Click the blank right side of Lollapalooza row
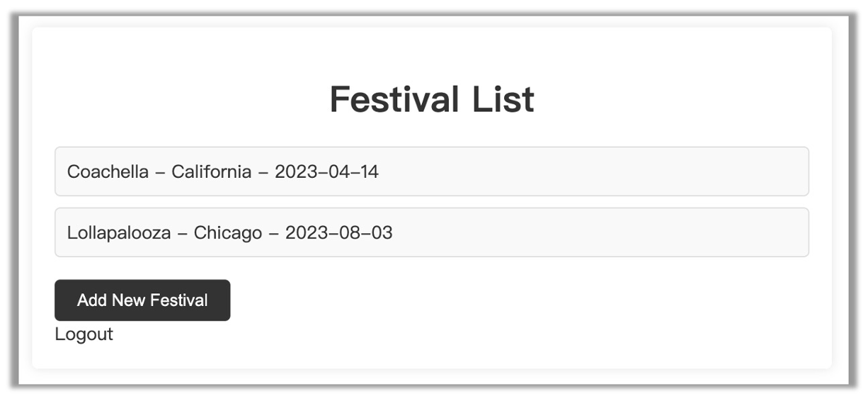868x401 pixels. tap(637, 232)
